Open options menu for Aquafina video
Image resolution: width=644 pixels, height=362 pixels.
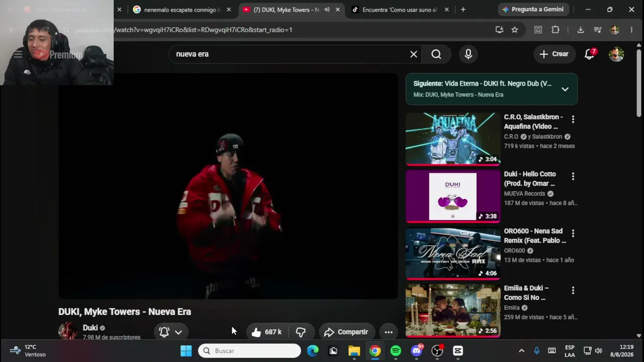(573, 119)
